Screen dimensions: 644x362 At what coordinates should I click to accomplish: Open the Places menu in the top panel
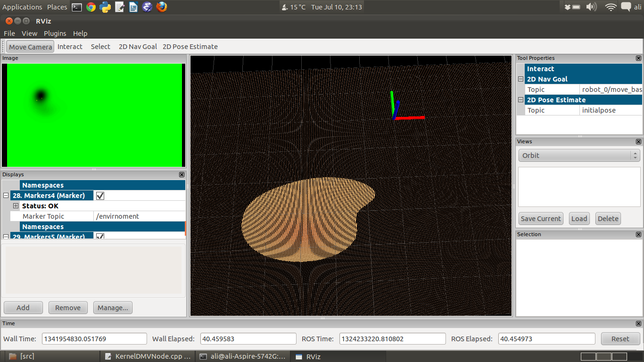(x=57, y=7)
